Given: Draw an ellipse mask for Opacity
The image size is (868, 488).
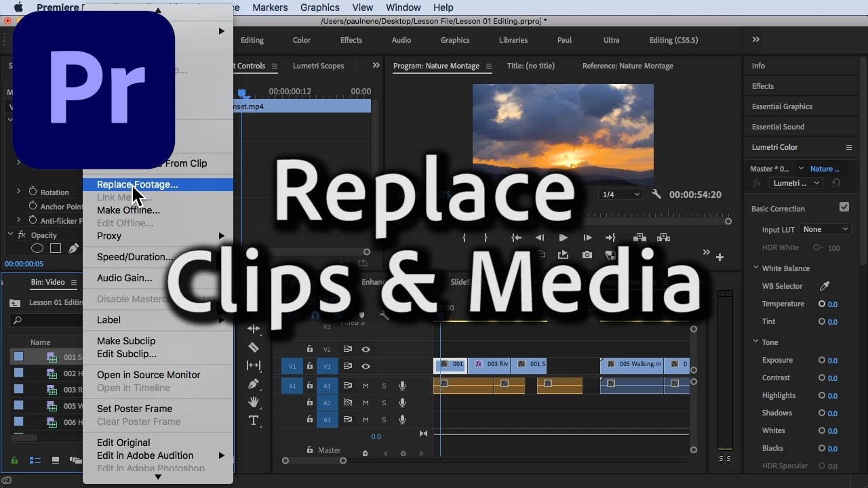Looking at the screenshot, I should click(x=37, y=249).
